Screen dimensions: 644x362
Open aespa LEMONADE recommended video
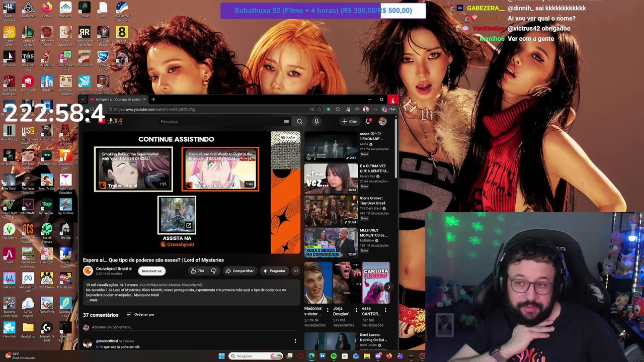click(331, 146)
